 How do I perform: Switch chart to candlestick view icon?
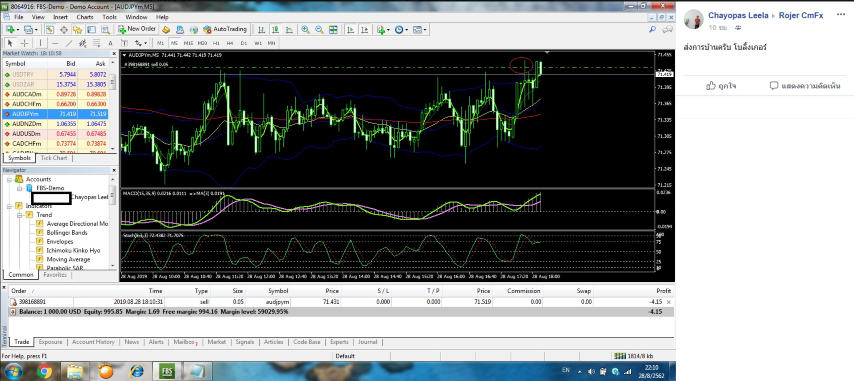pyautogui.click(x=275, y=29)
